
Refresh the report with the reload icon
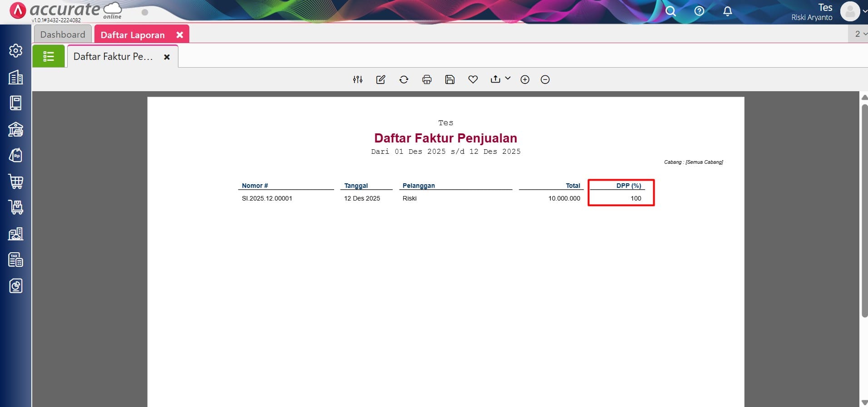404,80
